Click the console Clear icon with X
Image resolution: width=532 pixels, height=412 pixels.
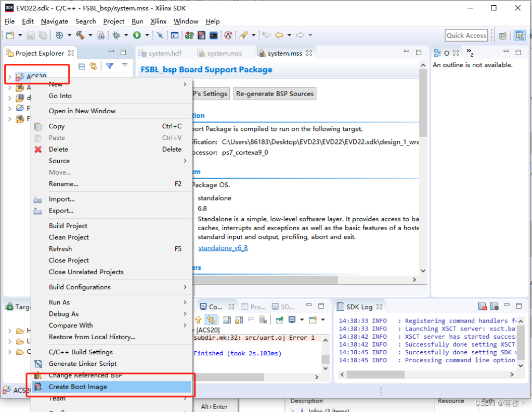(263, 320)
